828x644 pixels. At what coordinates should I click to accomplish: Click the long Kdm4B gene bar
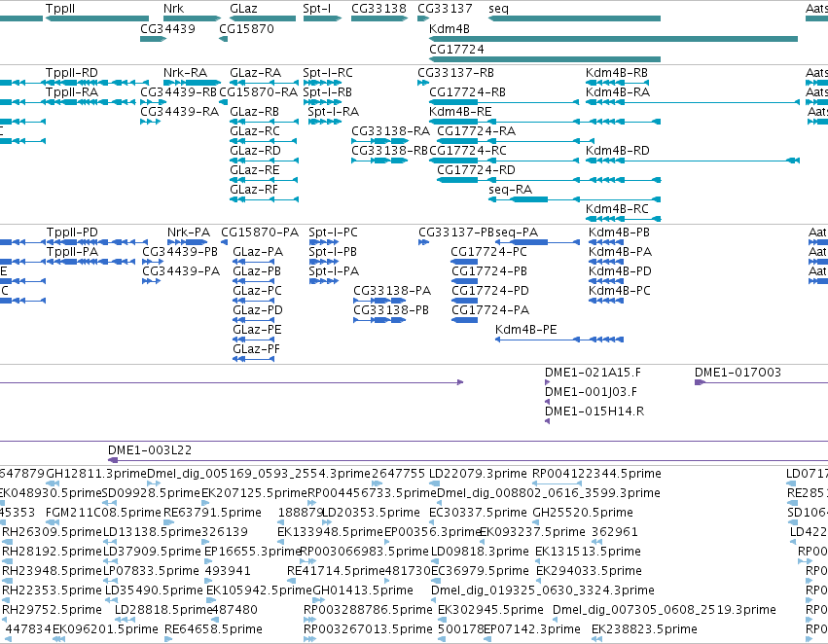pos(613,39)
